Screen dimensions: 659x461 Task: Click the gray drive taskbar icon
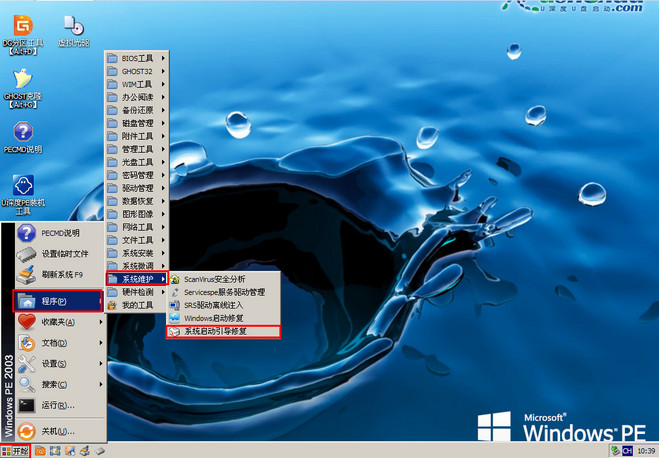(100, 451)
